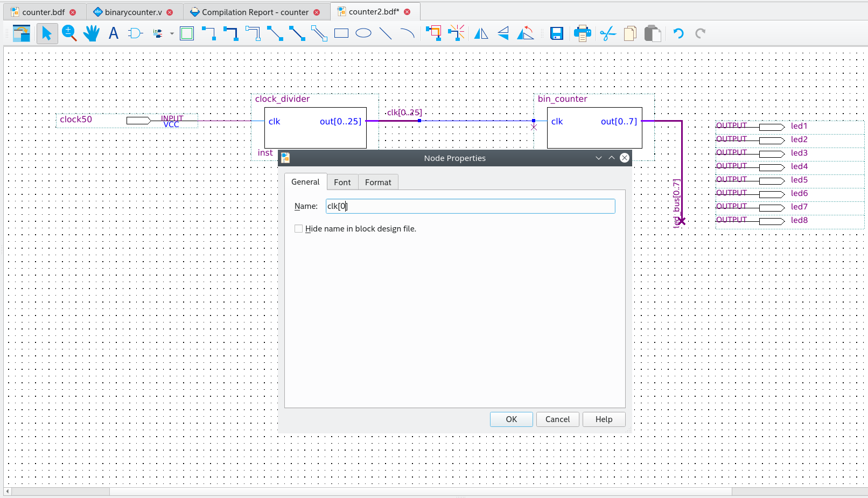868x498 pixels.
Task: Click the Help button
Action: pos(604,419)
